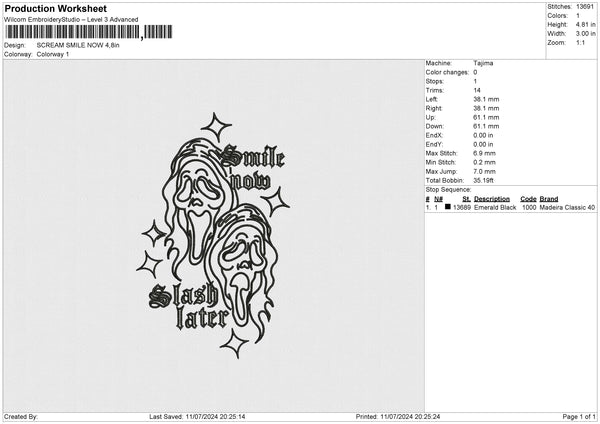
Task: Click the barcode image at top
Action: click(x=88, y=32)
